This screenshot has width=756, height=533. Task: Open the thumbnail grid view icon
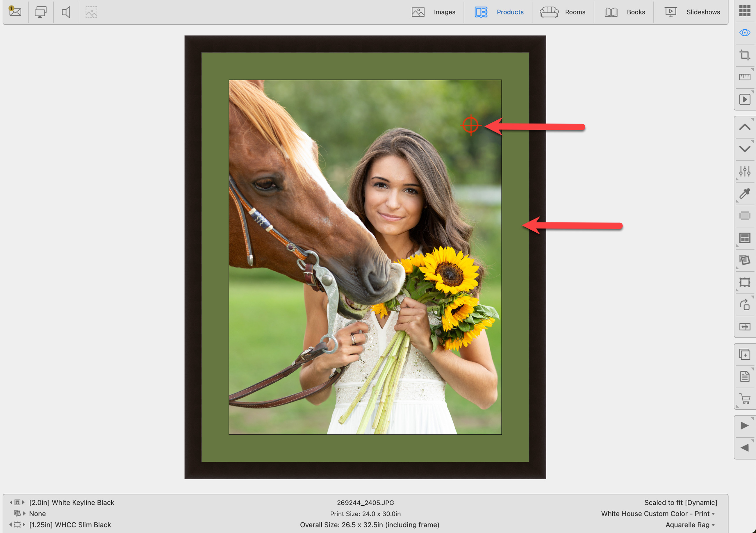(744, 10)
